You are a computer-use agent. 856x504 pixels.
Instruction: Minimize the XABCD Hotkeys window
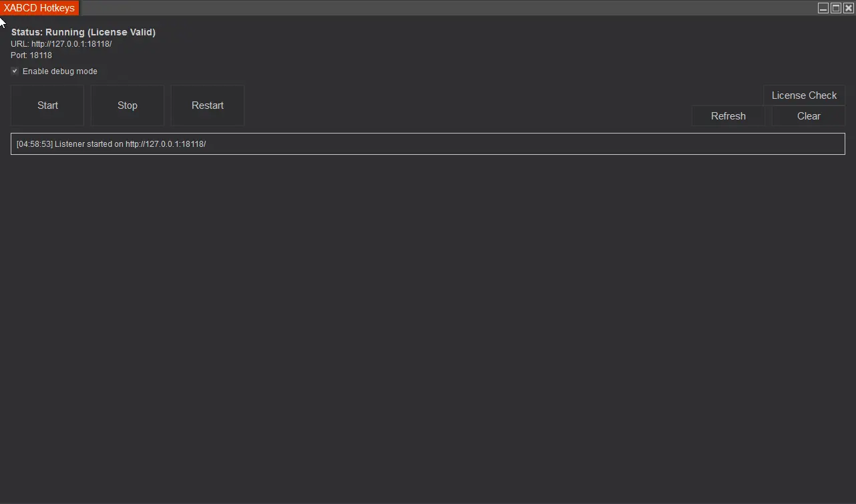pos(823,8)
